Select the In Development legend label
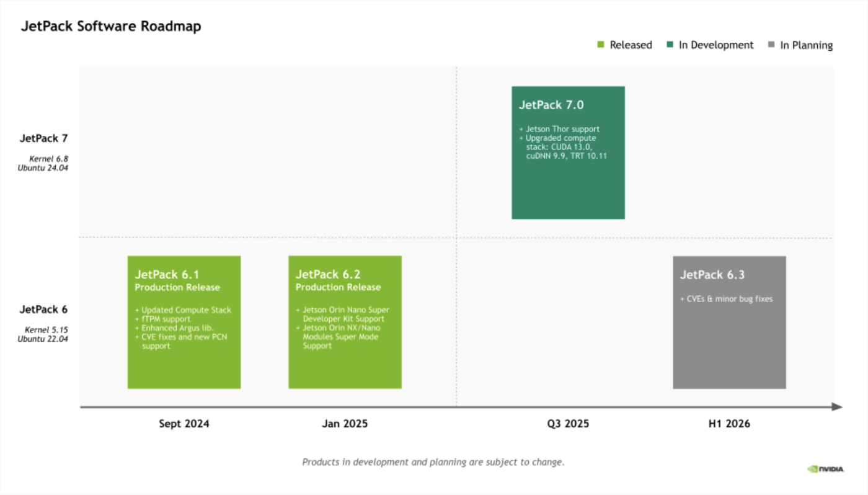 click(x=716, y=45)
